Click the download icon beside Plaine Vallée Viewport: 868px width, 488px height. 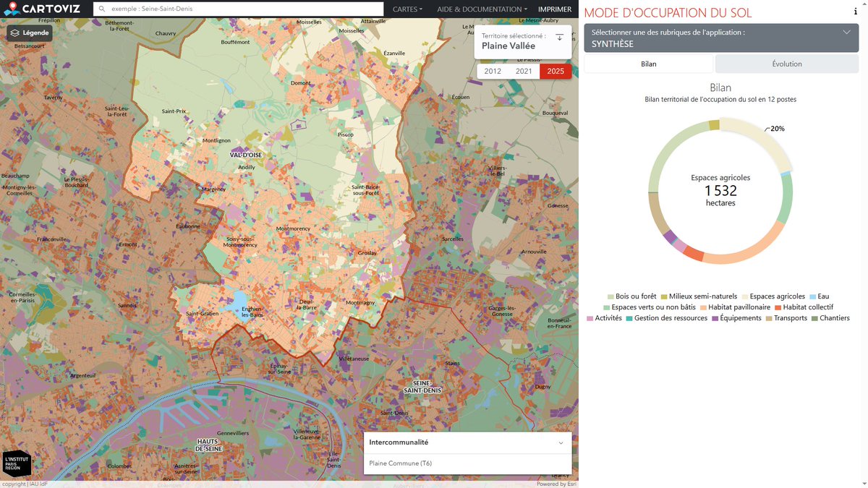click(x=559, y=37)
